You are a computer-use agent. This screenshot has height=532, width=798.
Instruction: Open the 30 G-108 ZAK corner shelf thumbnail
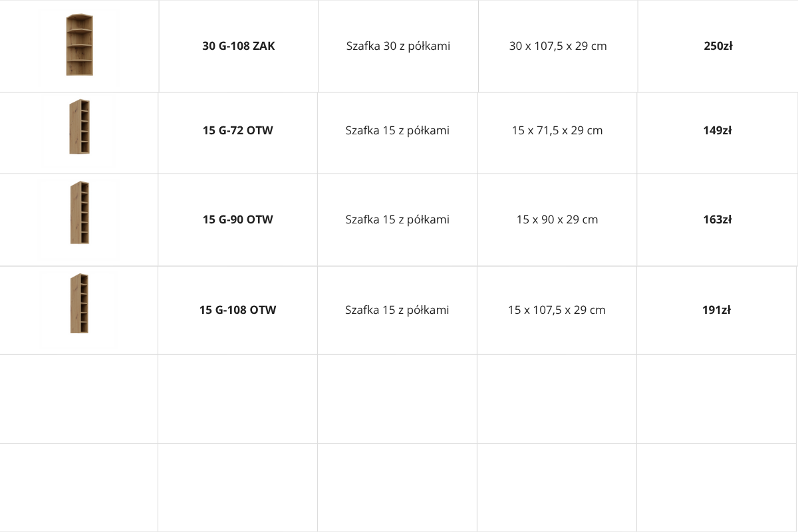[x=79, y=46]
